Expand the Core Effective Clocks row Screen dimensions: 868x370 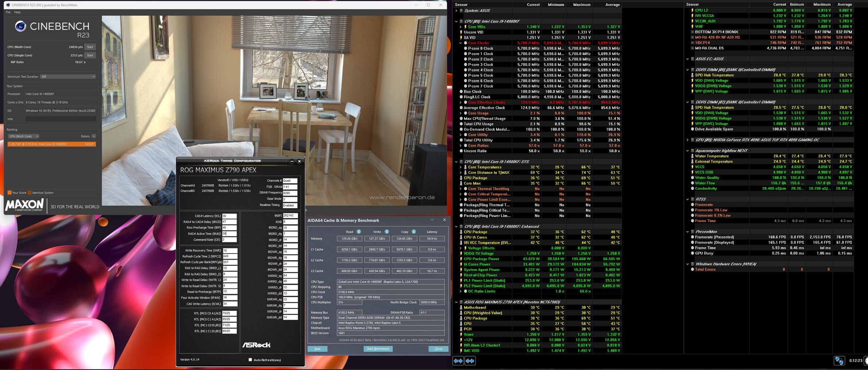(x=460, y=103)
